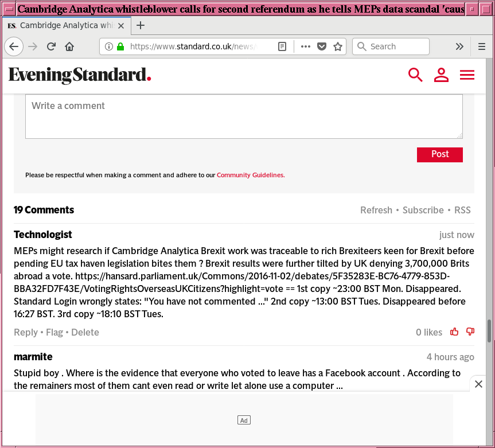This screenshot has height=448, width=495.
Task: Open the Evening Standard site search
Action: [x=415, y=75]
